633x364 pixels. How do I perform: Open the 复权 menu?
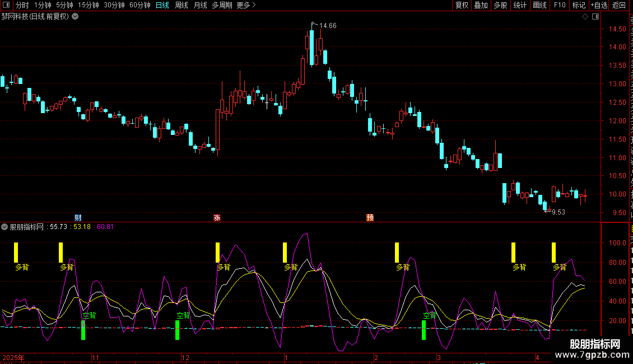coord(462,5)
